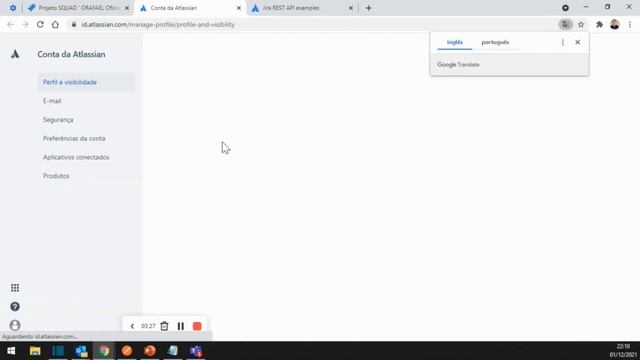Image resolution: width=640 pixels, height=360 pixels.
Task: Open Preferências da conta section
Action: [x=74, y=138]
